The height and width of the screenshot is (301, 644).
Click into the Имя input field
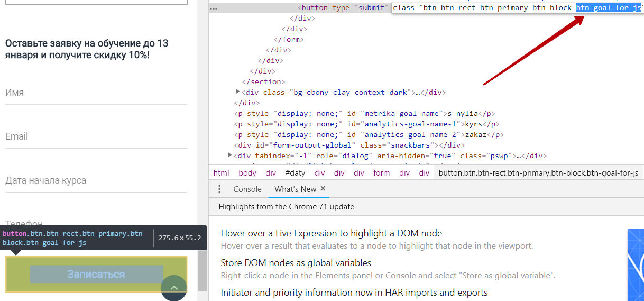click(96, 93)
